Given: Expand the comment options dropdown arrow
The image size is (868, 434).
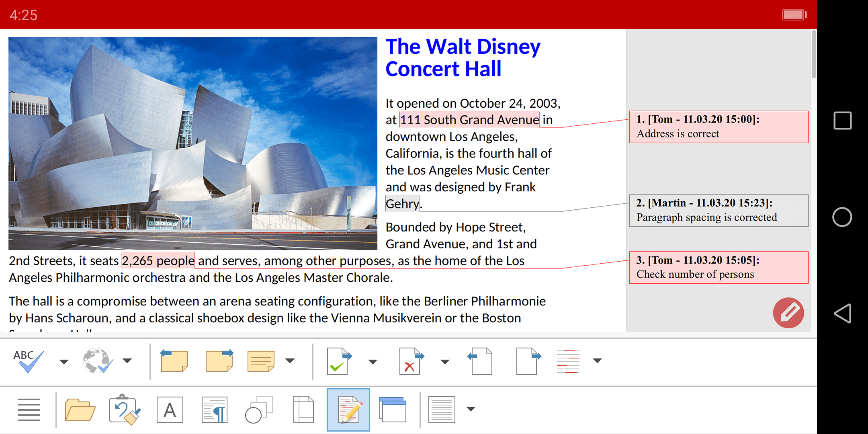Looking at the screenshot, I should click(290, 361).
